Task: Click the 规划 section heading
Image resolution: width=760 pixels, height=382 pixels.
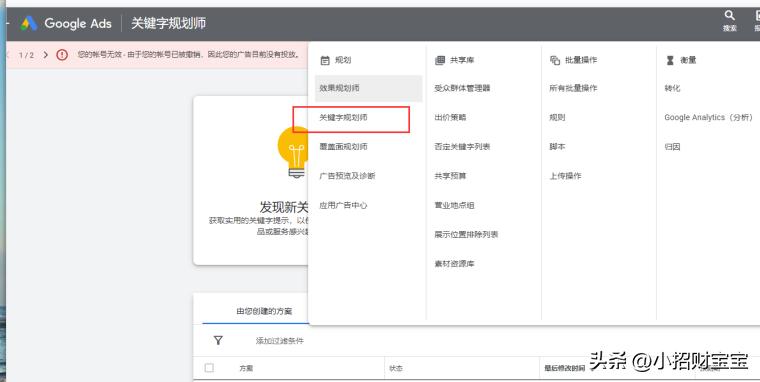Action: tap(343, 60)
